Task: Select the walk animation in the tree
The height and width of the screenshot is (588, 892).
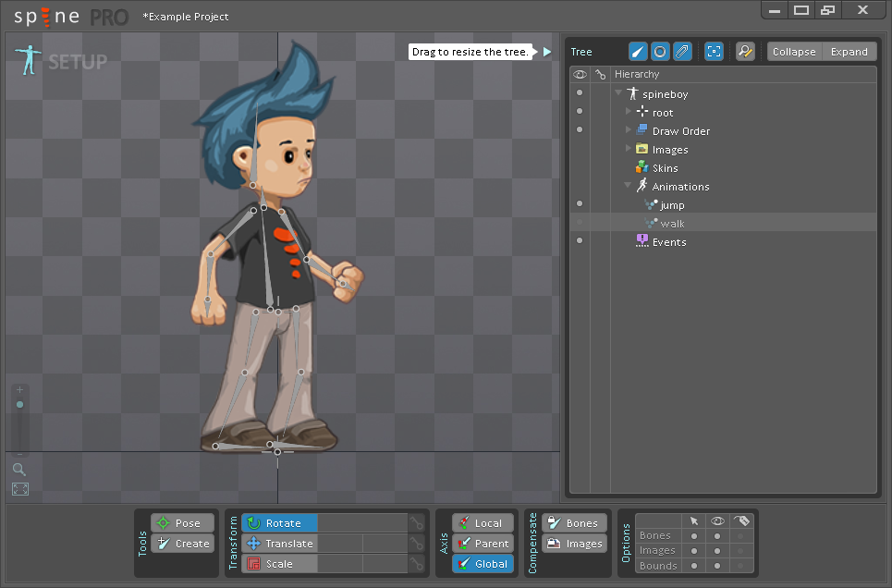Action: (x=672, y=224)
